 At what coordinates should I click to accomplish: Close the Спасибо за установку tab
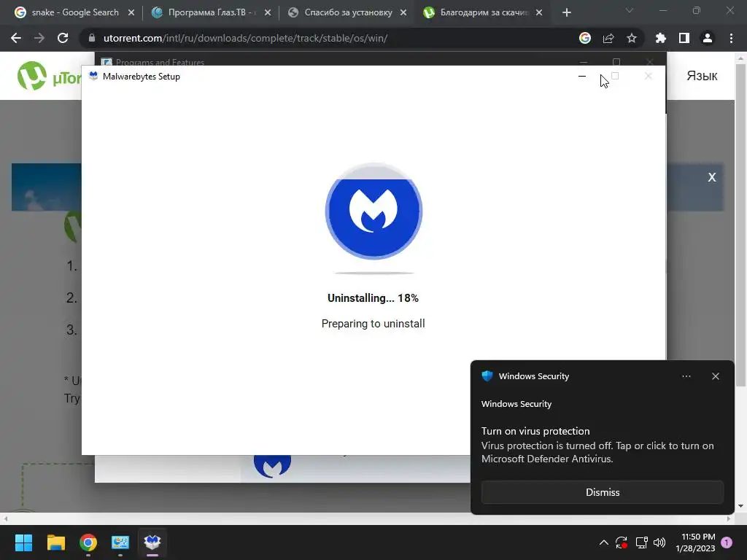coord(403,13)
